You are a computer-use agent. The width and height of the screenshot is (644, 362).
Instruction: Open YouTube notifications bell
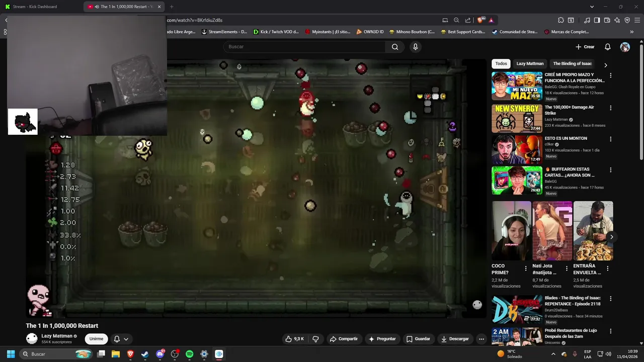607,47
